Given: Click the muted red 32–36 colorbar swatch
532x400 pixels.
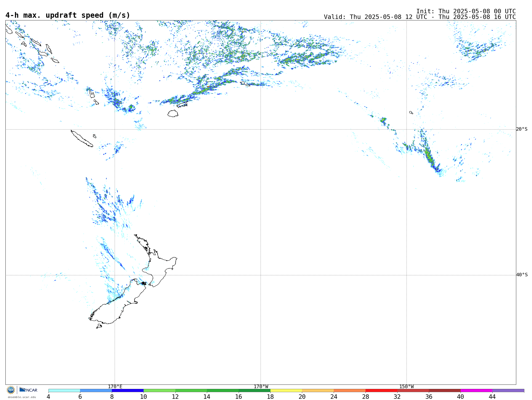Looking at the screenshot, I should coord(413,391).
